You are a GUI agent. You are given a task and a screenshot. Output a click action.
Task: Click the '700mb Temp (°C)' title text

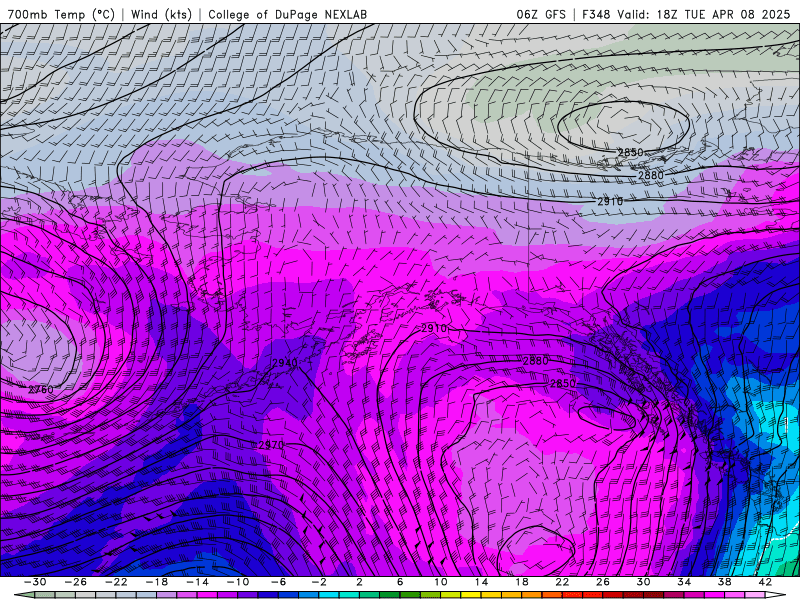coord(61,14)
